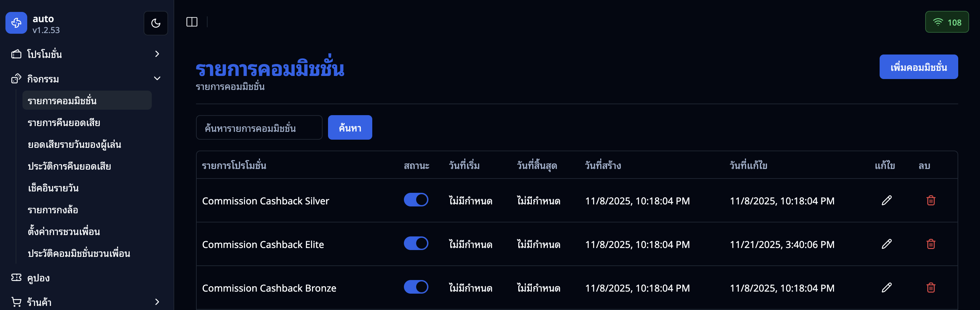This screenshot has width=980, height=310.
Task: Disable the Commission Cashback Silver status toggle
Action: (416, 200)
